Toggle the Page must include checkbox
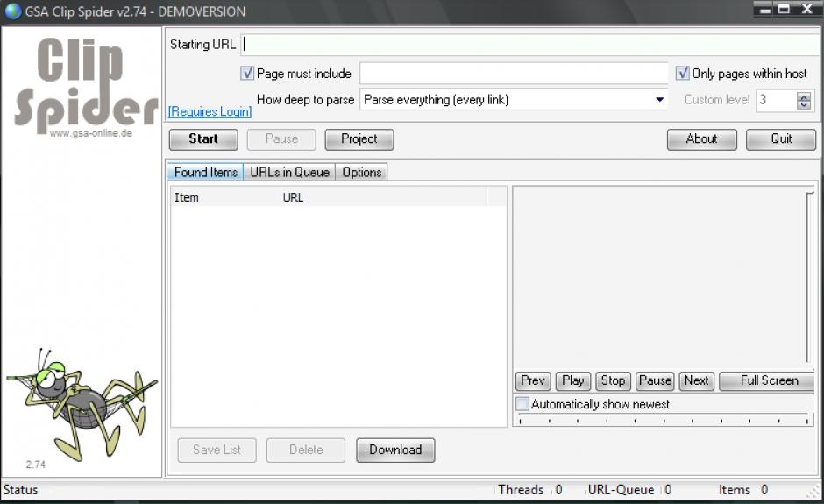The image size is (824, 504). pyautogui.click(x=247, y=73)
